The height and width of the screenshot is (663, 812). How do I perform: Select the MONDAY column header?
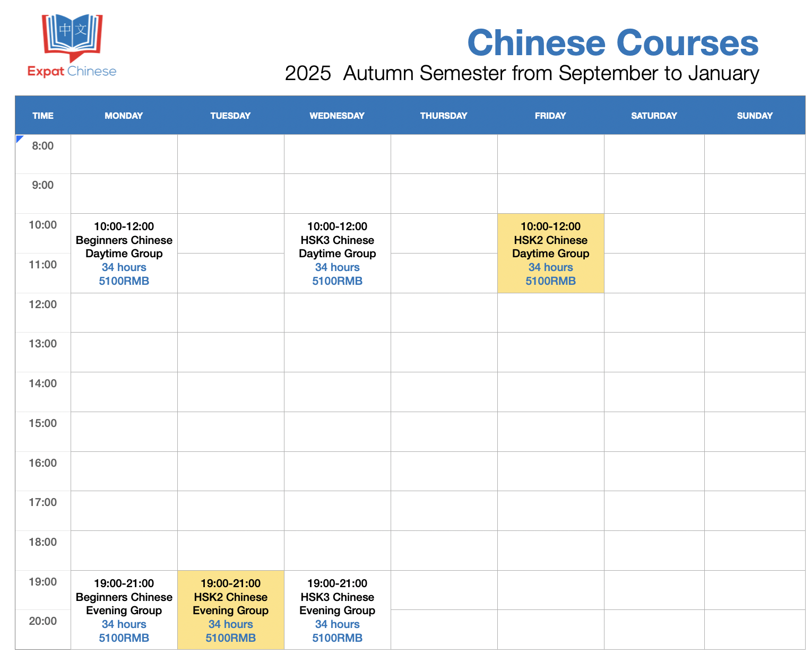[x=124, y=116]
